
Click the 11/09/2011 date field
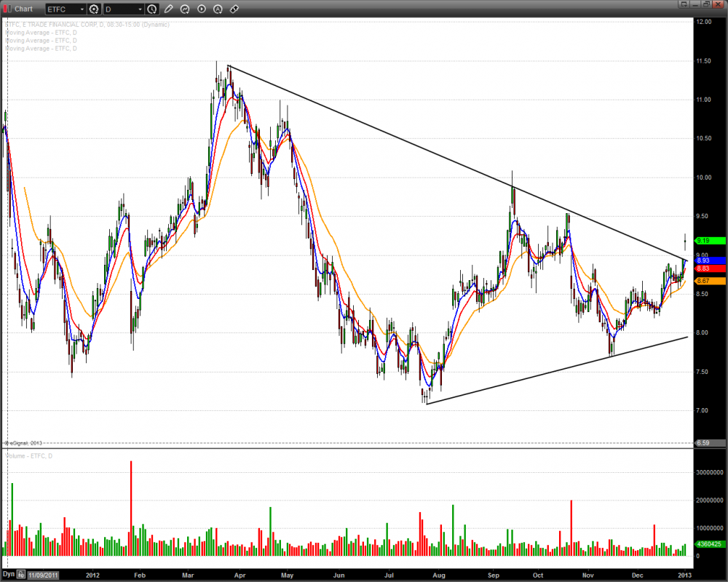point(44,575)
